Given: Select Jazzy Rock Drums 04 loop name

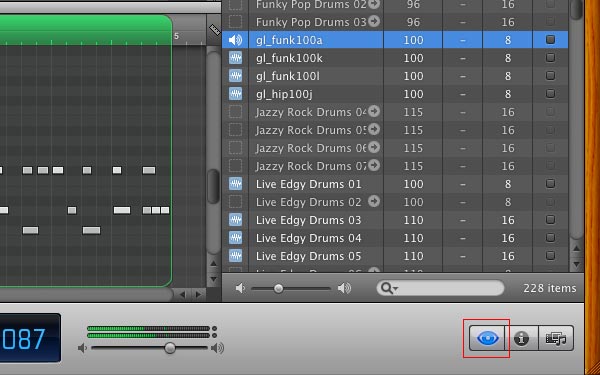Looking at the screenshot, I should [x=311, y=112].
